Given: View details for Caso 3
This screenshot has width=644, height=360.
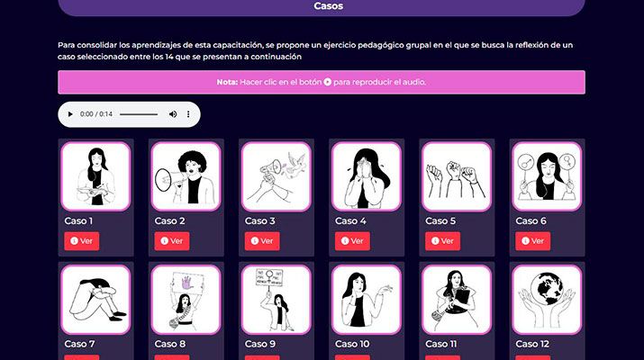Looking at the screenshot, I should click(x=262, y=241).
